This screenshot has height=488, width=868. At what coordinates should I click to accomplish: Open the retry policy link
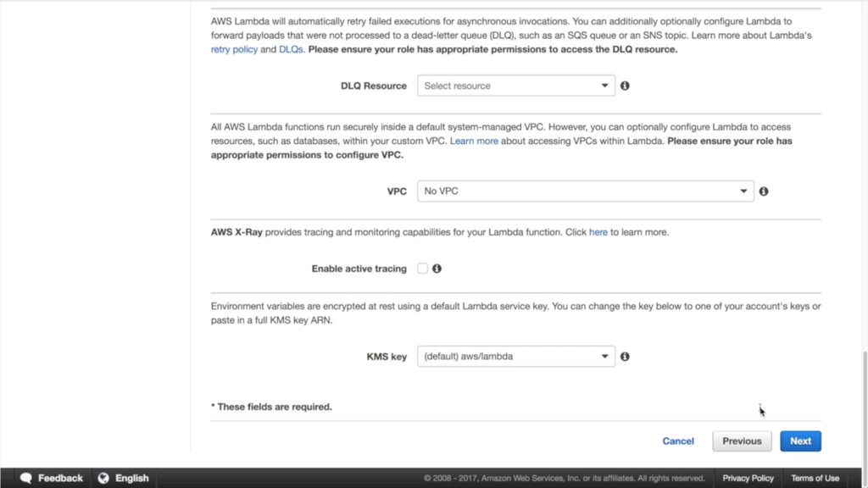tap(234, 49)
